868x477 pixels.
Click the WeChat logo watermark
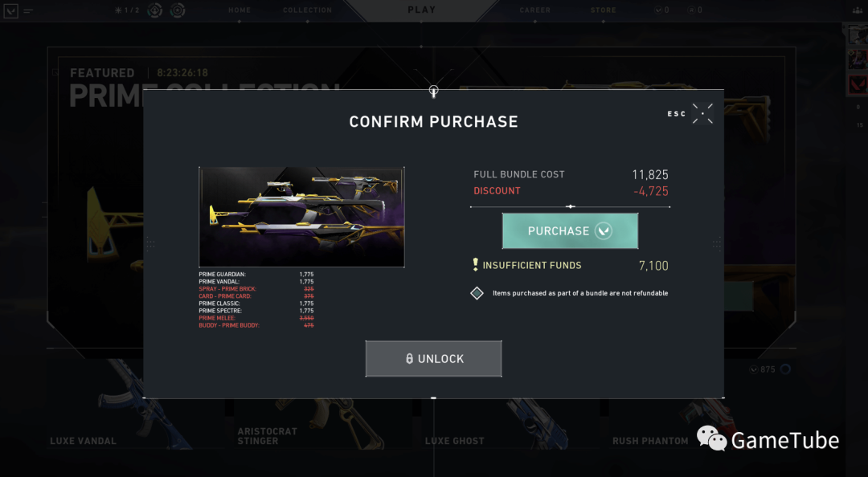(x=712, y=438)
